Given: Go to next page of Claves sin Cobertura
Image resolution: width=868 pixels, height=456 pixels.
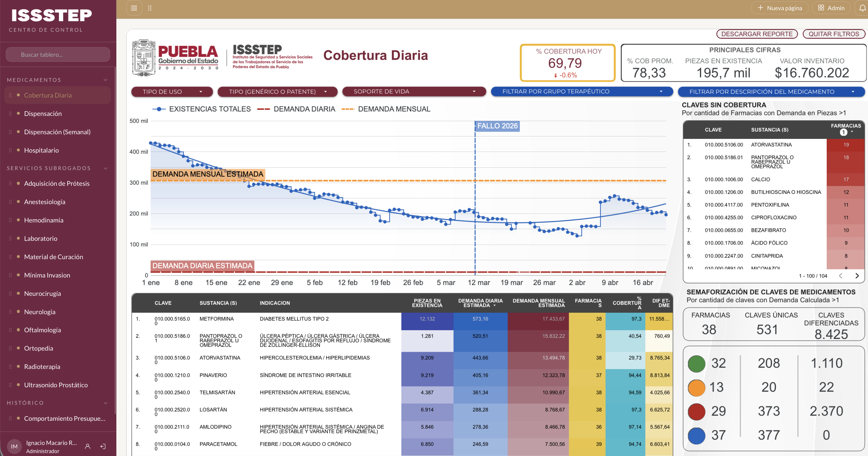Looking at the screenshot, I should [x=857, y=276].
